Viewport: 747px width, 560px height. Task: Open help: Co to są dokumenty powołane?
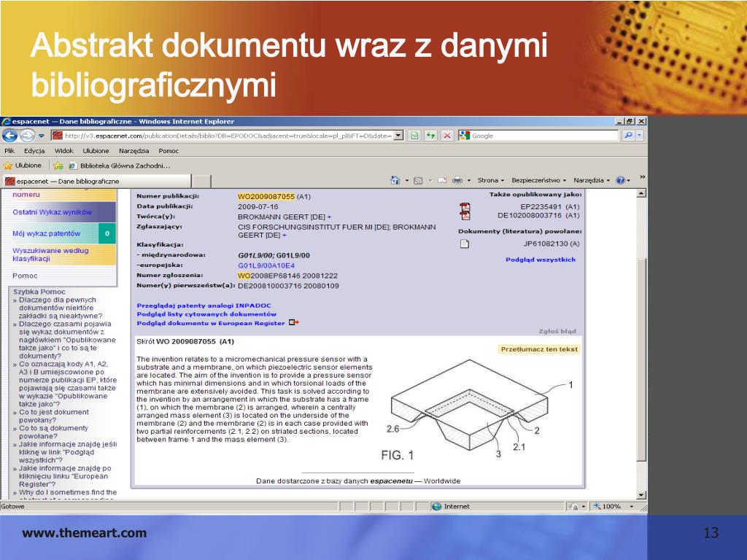pyautogui.click(x=53, y=432)
